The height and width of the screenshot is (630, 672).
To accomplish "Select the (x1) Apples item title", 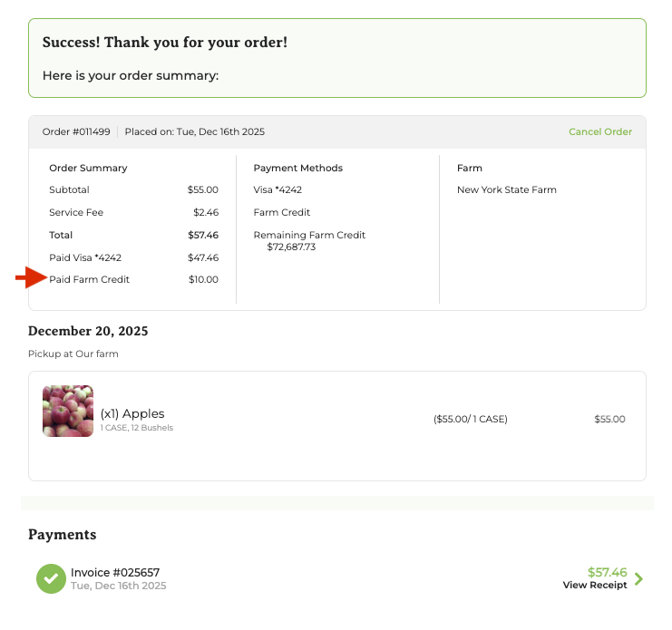I will (132, 413).
